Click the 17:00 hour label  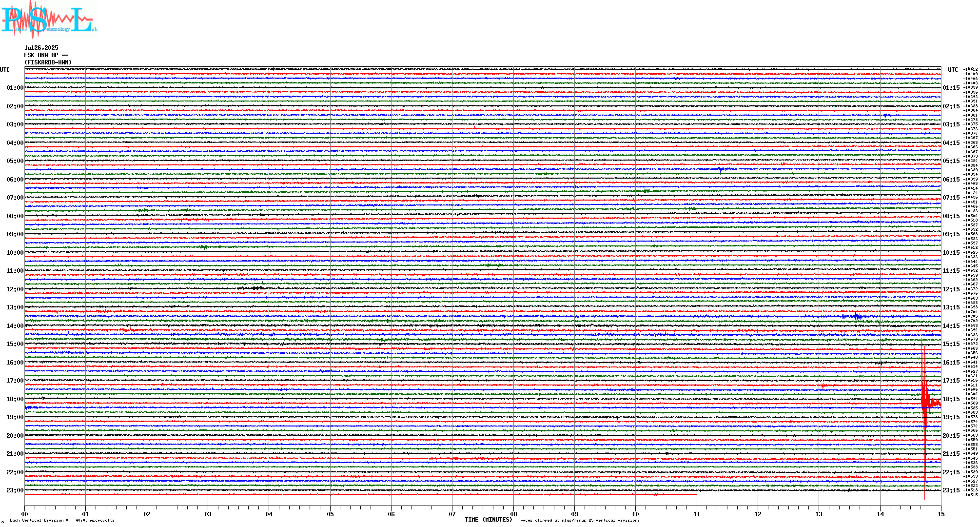coord(15,381)
